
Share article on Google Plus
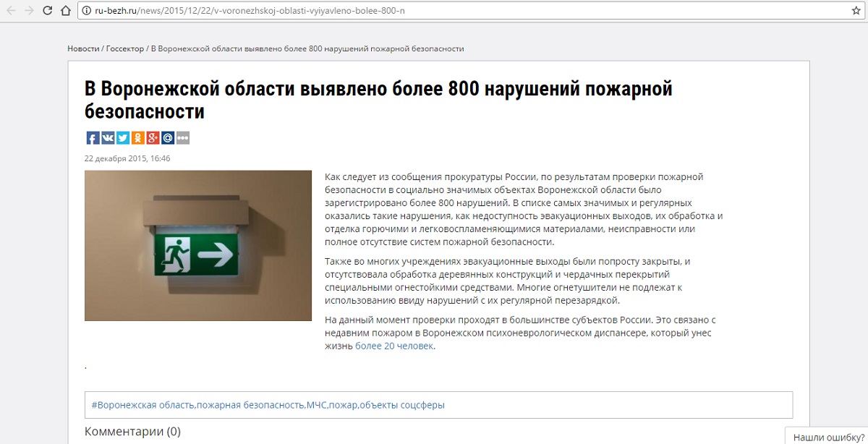(x=153, y=138)
